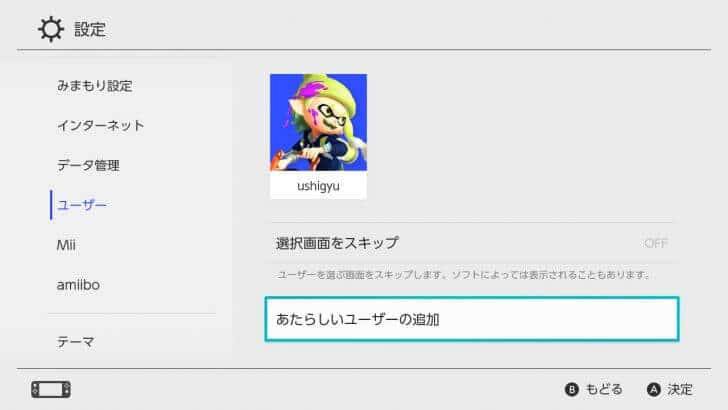Open Mii settings
This screenshot has height=410, width=728.
66,245
